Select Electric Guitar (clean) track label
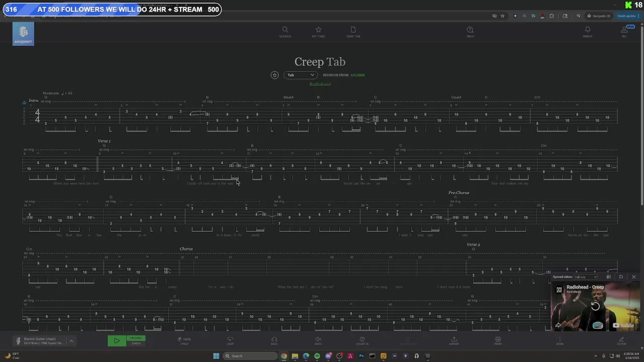 (x=40, y=339)
